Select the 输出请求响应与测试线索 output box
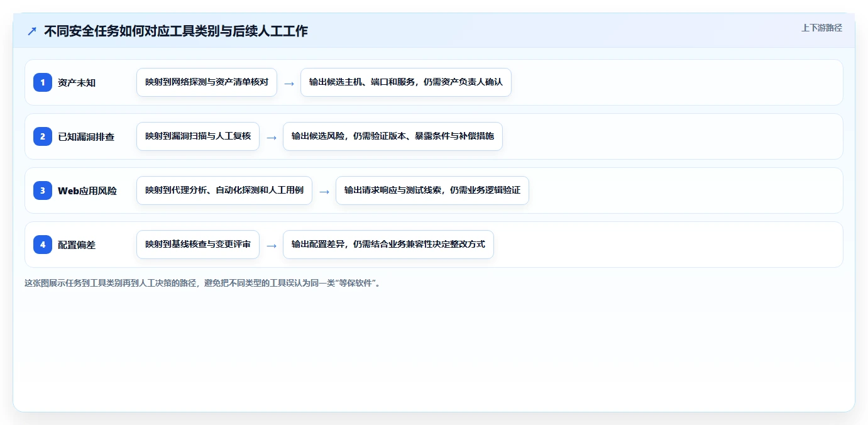This screenshot has height=425, width=868. [x=432, y=190]
